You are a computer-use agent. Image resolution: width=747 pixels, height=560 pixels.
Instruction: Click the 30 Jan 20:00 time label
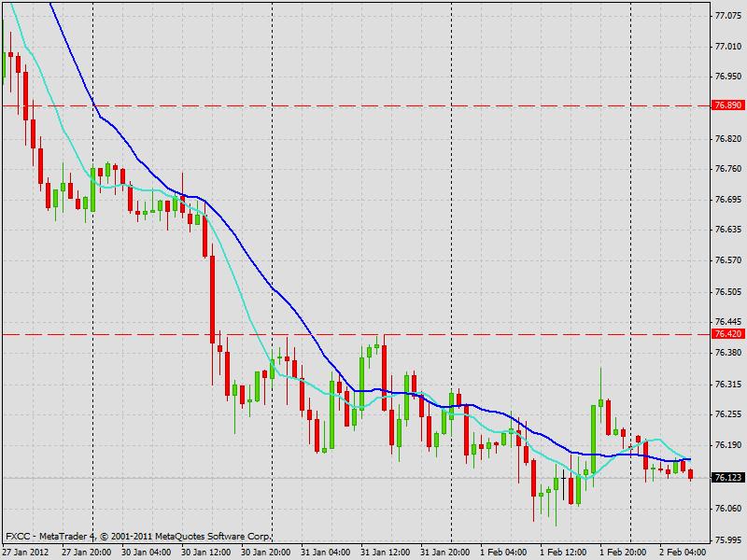pyautogui.click(x=266, y=553)
